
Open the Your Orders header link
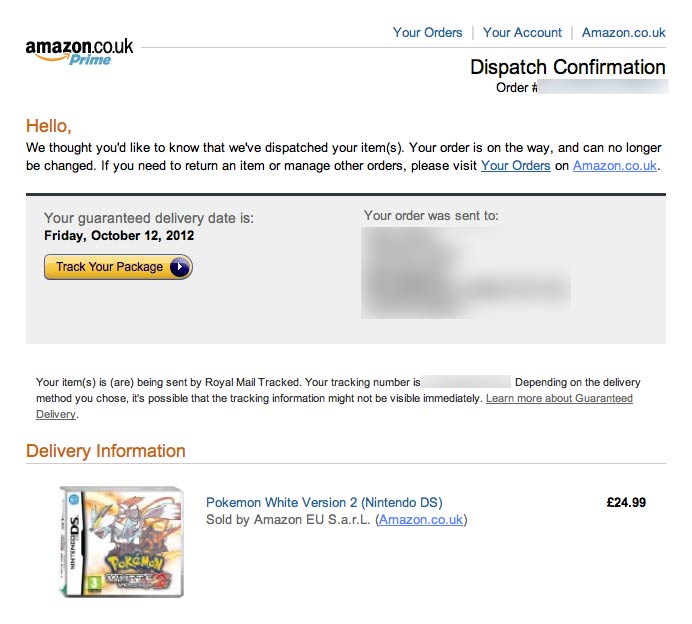click(x=428, y=33)
